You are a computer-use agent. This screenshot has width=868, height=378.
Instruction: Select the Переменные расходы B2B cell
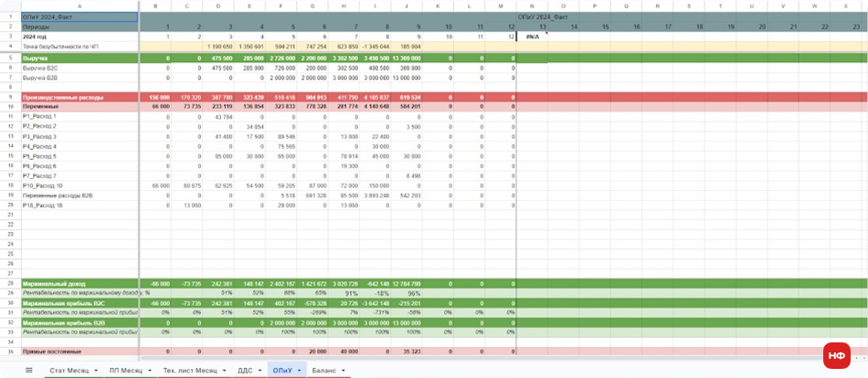(x=79, y=195)
